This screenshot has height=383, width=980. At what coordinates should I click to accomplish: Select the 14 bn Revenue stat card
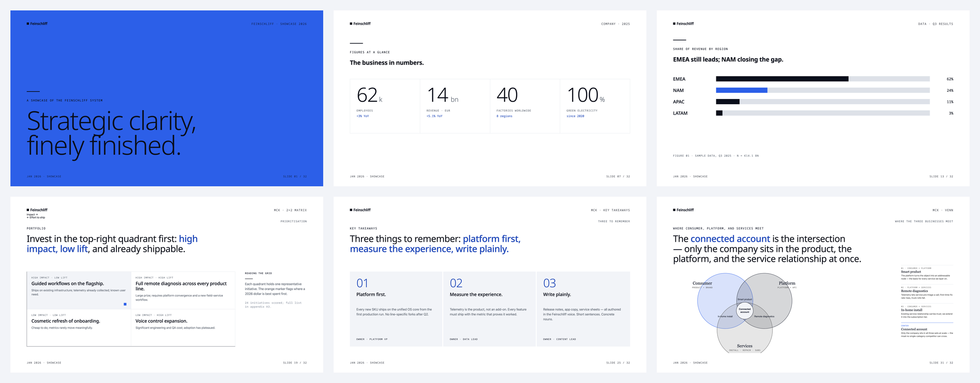[x=455, y=106]
